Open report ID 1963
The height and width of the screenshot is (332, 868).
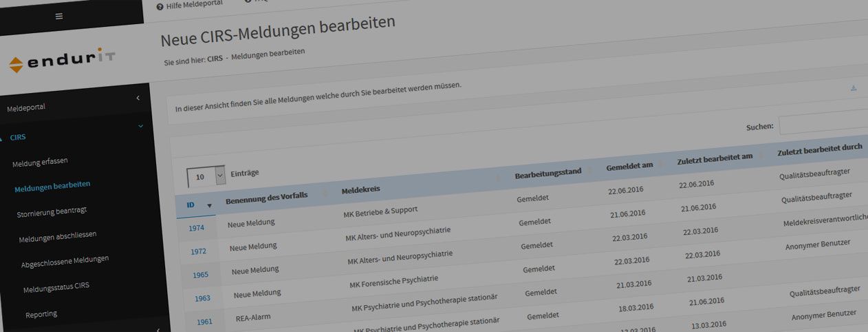point(203,298)
